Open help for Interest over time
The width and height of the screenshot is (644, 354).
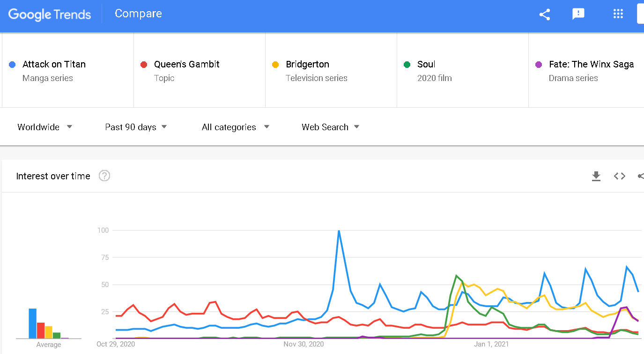[104, 176]
